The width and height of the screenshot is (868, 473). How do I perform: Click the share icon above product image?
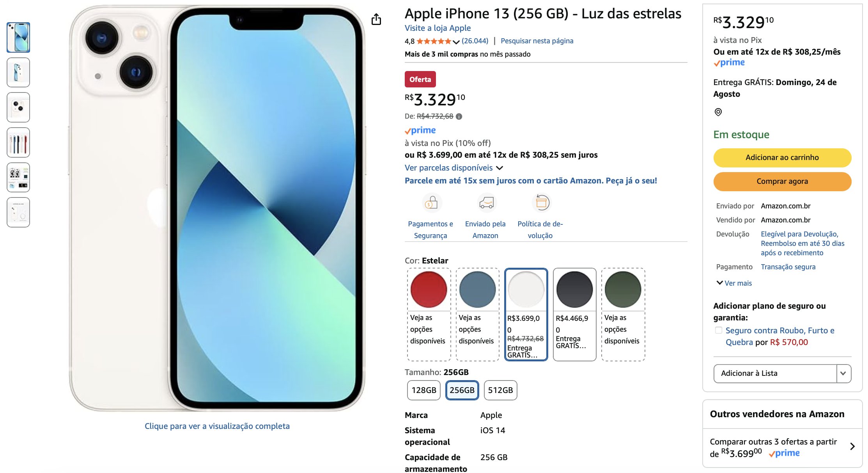click(x=376, y=19)
